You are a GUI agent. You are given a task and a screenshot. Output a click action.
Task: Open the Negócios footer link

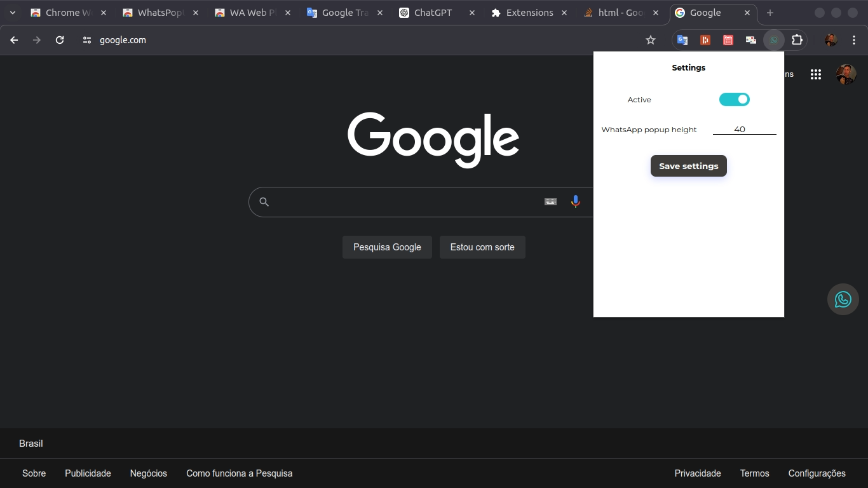pos(149,473)
